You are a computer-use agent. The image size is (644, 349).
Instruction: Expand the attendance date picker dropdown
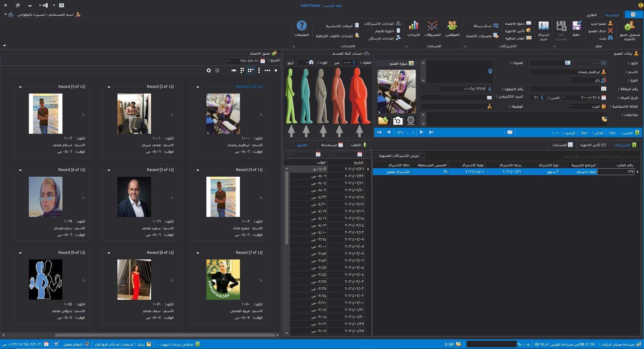pyautogui.click(x=229, y=61)
